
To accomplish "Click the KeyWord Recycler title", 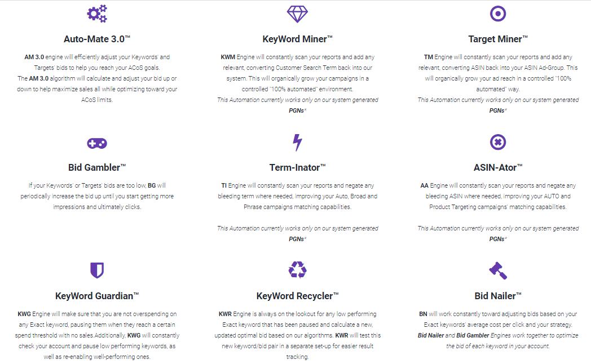I will [x=297, y=296].
